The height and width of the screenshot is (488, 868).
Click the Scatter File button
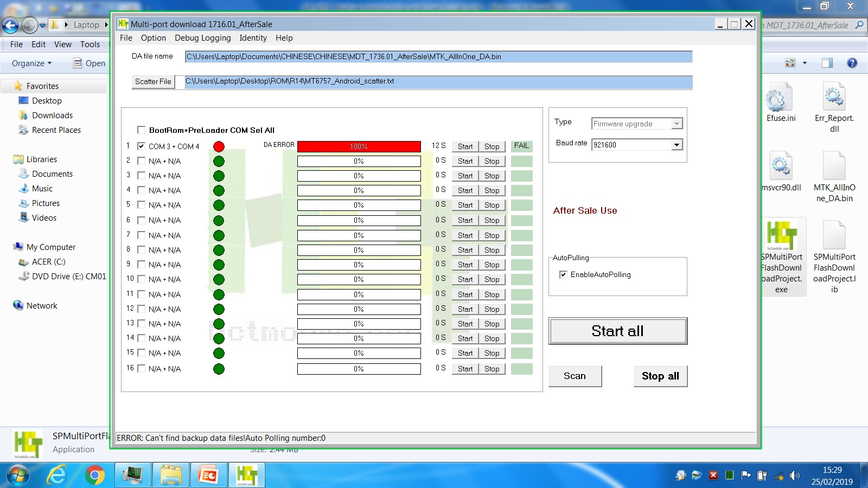coord(153,81)
